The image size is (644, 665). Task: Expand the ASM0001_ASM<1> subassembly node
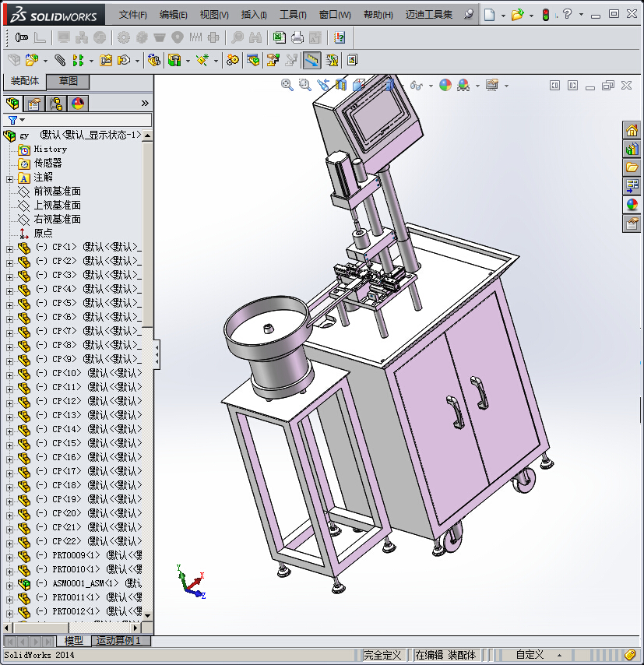[x=9, y=586]
